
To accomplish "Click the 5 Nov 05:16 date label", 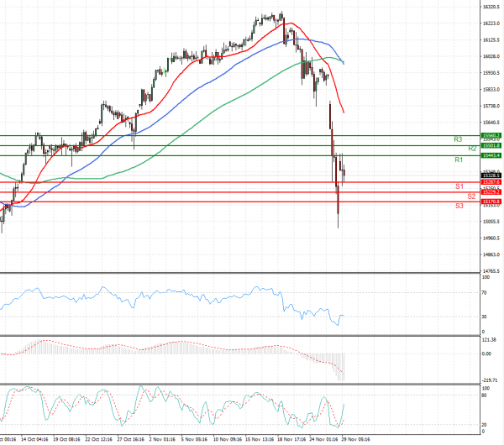I will [x=194, y=439].
